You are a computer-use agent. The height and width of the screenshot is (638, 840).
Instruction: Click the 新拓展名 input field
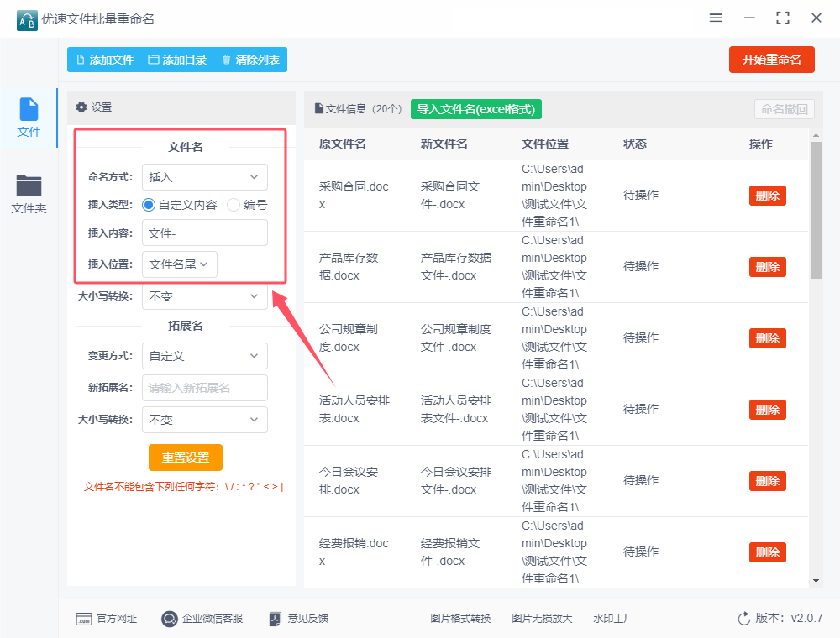pos(205,388)
